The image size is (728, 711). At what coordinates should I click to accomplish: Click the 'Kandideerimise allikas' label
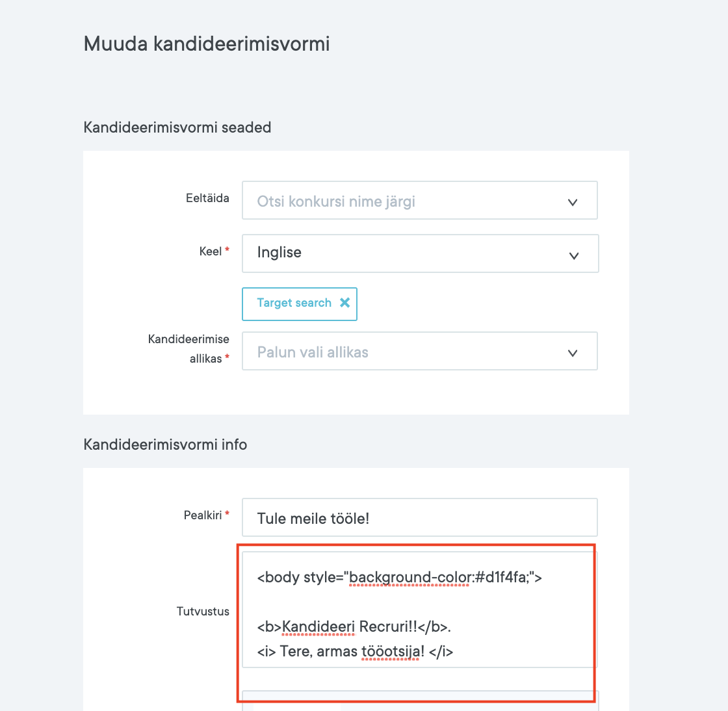click(188, 348)
